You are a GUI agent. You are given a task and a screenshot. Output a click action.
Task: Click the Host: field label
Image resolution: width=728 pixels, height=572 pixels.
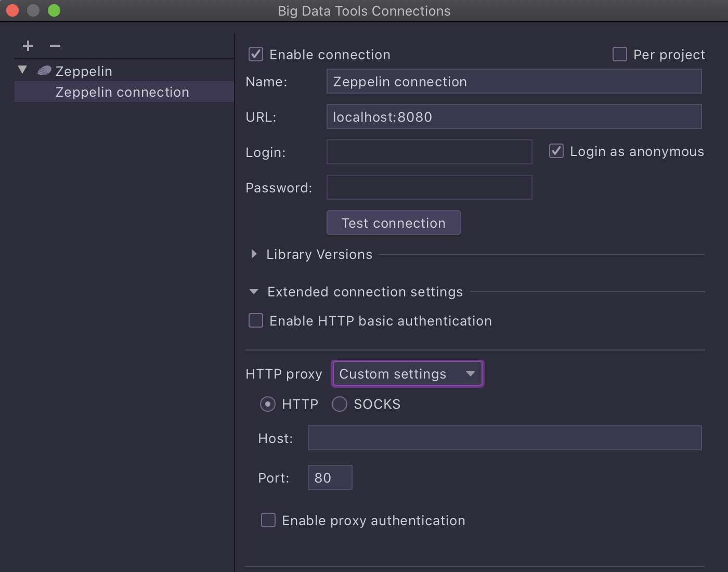276,438
